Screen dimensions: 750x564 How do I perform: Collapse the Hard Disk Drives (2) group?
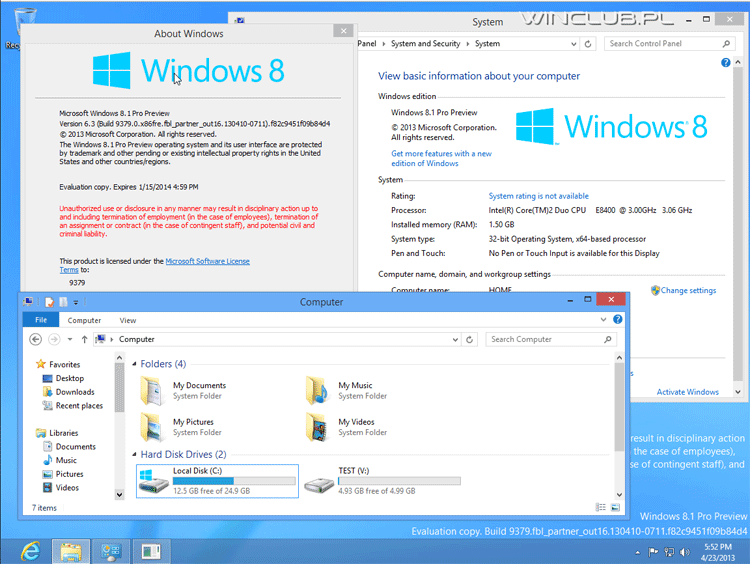point(134,454)
